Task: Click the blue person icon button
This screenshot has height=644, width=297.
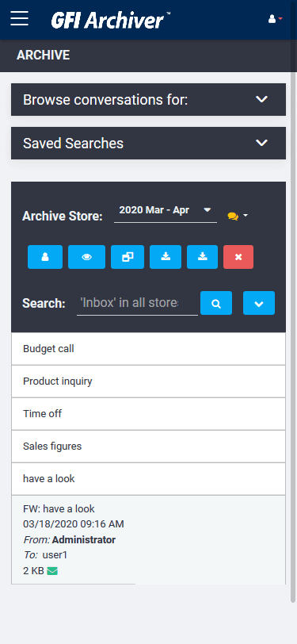Action: point(45,257)
